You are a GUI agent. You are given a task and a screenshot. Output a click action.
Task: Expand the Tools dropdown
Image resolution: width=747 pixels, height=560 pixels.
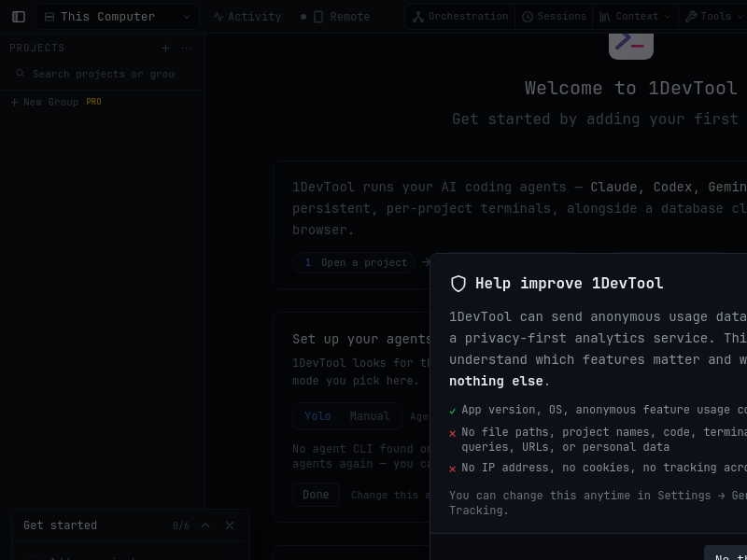coord(713,17)
